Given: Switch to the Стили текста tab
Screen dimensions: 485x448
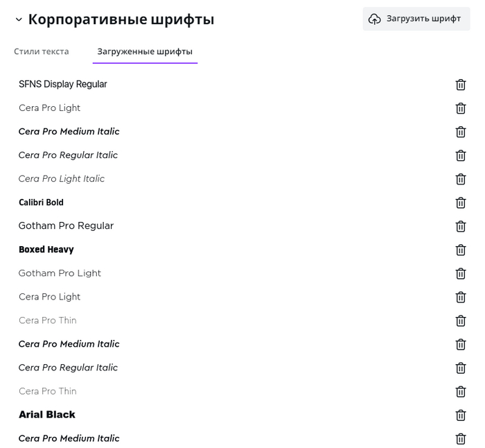Looking at the screenshot, I should 42,51.
